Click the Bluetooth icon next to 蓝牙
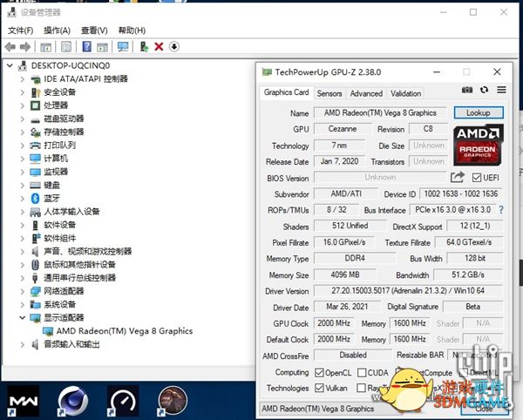 point(35,199)
